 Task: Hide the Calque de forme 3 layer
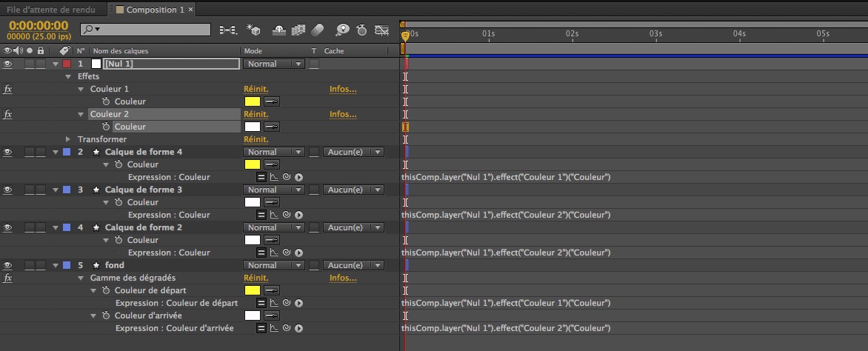click(x=8, y=190)
